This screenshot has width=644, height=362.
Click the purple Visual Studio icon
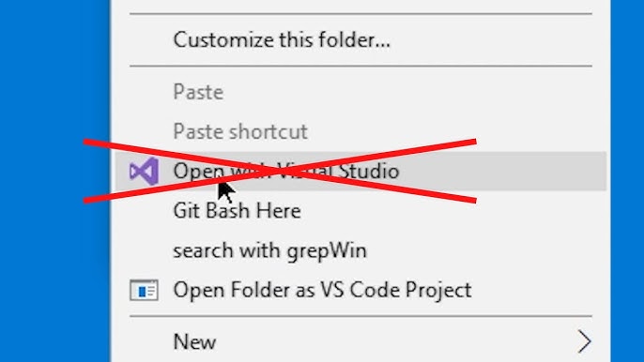[144, 171]
